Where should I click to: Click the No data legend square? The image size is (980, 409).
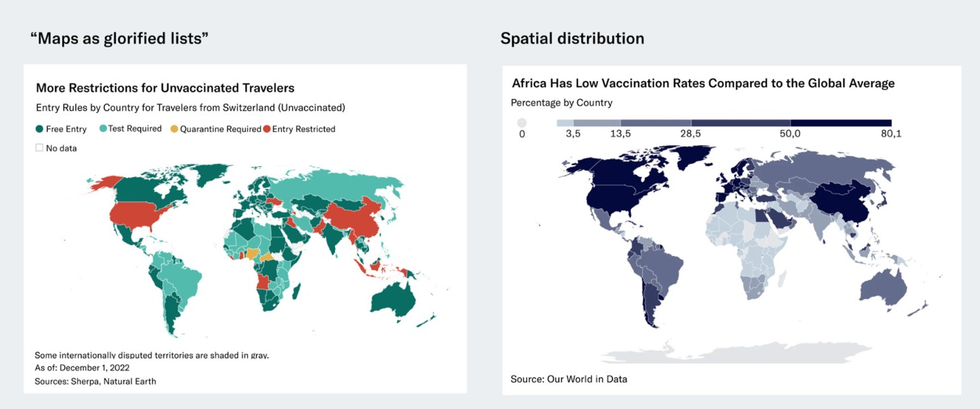(39, 148)
